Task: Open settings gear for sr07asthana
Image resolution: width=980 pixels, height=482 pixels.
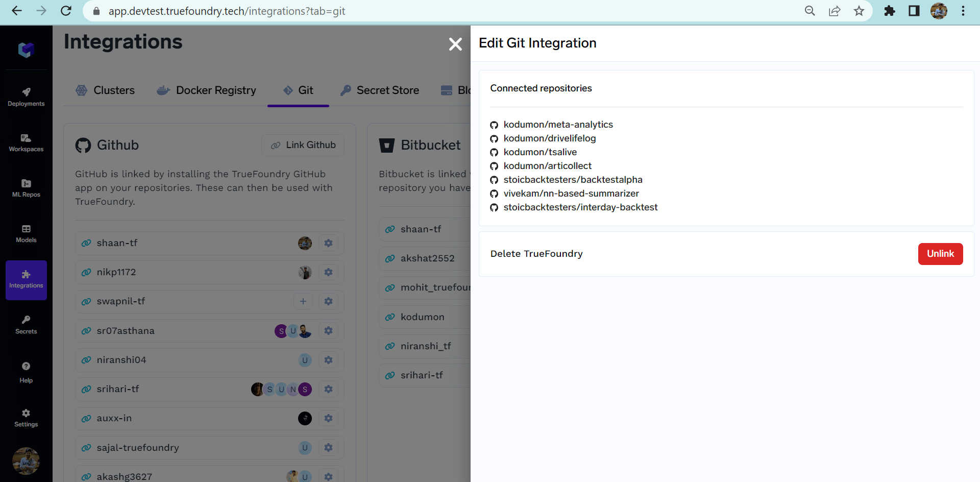Action: tap(328, 331)
